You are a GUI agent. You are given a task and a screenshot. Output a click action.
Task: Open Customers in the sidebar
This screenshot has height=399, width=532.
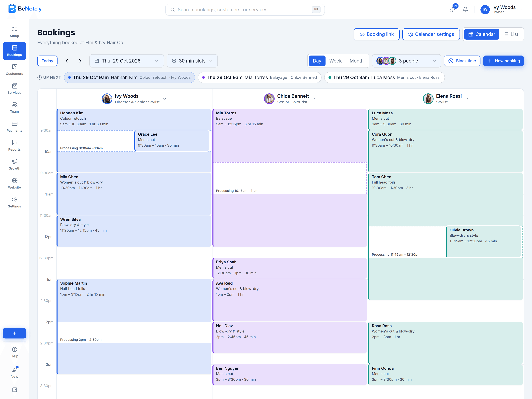pyautogui.click(x=14, y=70)
